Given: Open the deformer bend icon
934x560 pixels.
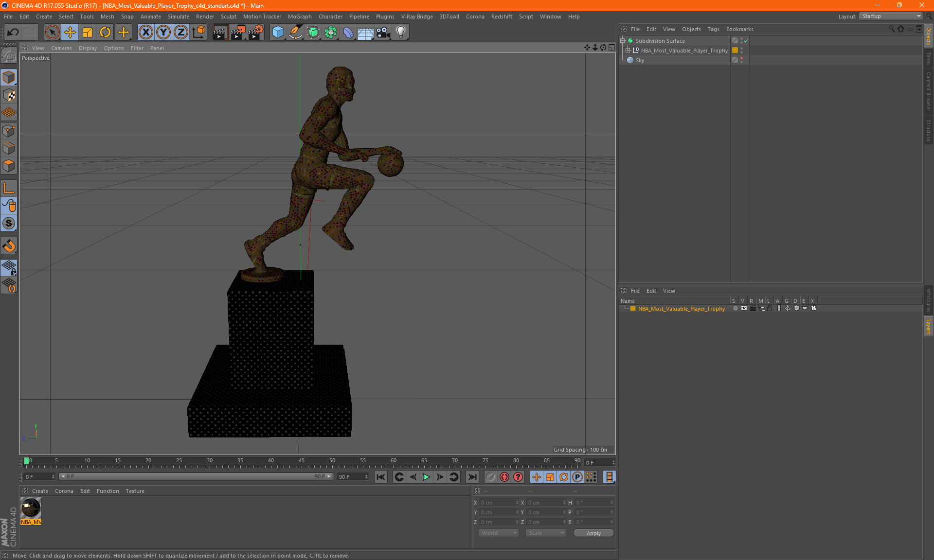Looking at the screenshot, I should pyautogui.click(x=348, y=32).
